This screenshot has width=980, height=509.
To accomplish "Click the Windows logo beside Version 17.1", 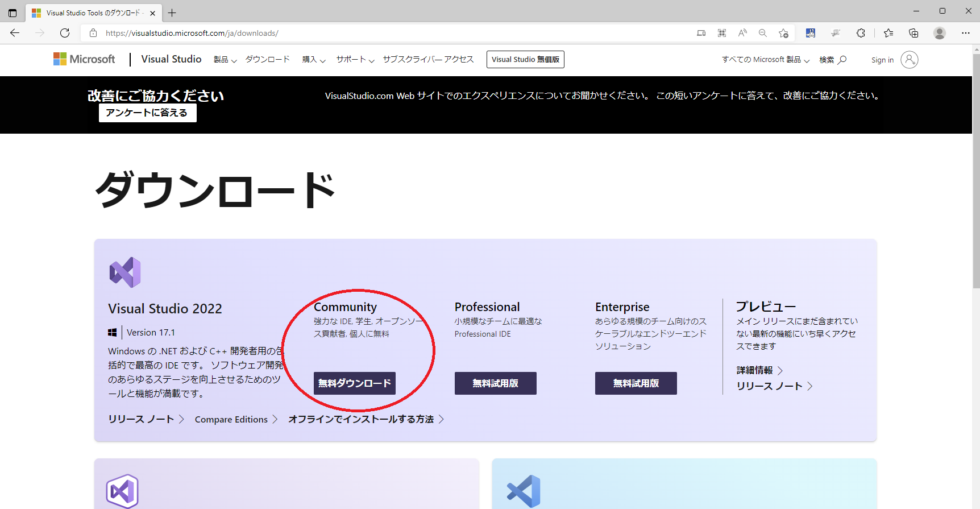I will click(x=113, y=333).
